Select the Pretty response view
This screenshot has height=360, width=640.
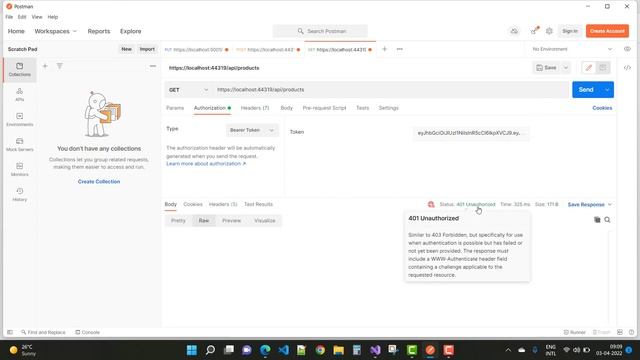point(178,220)
